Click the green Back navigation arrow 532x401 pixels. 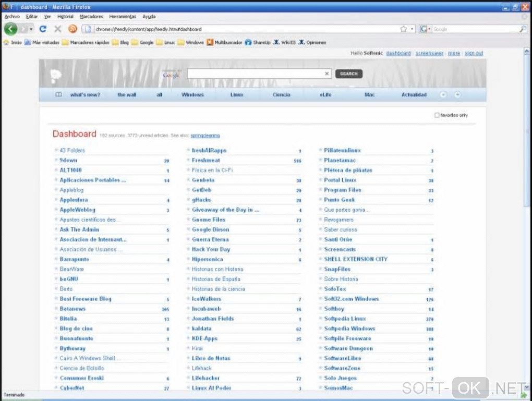[x=10, y=29]
